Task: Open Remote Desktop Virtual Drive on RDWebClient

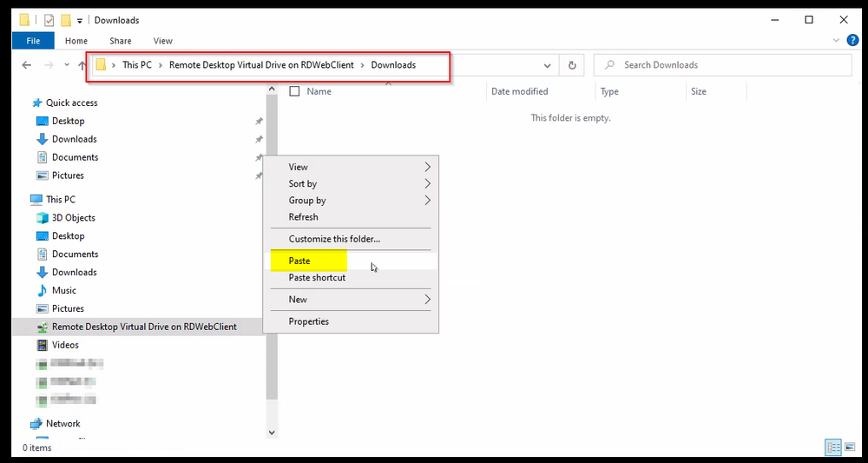Action: pos(143,327)
